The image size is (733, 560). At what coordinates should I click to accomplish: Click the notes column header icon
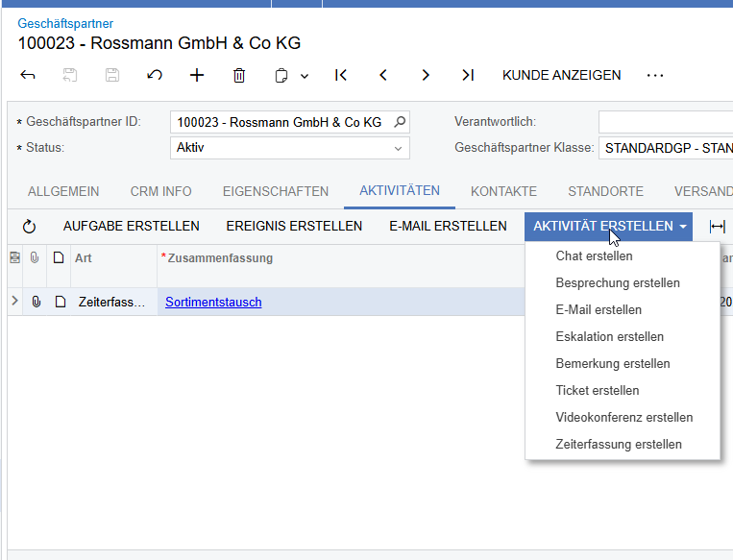[59, 257]
